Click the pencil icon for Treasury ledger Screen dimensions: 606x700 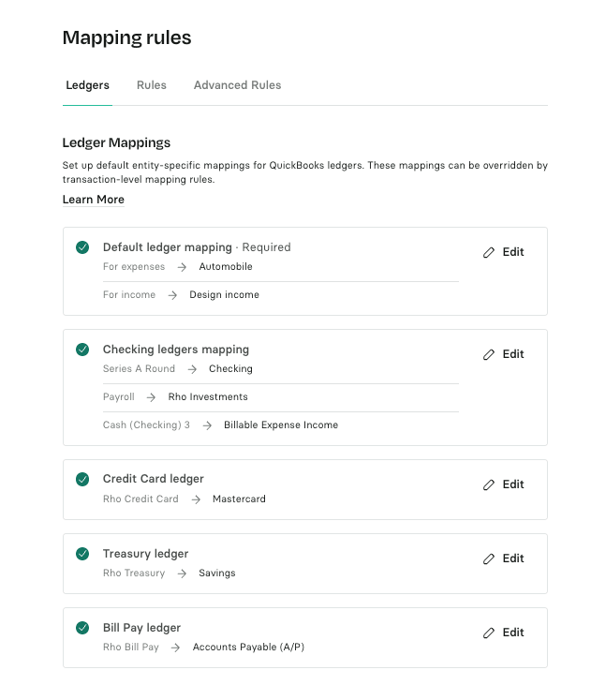point(488,559)
